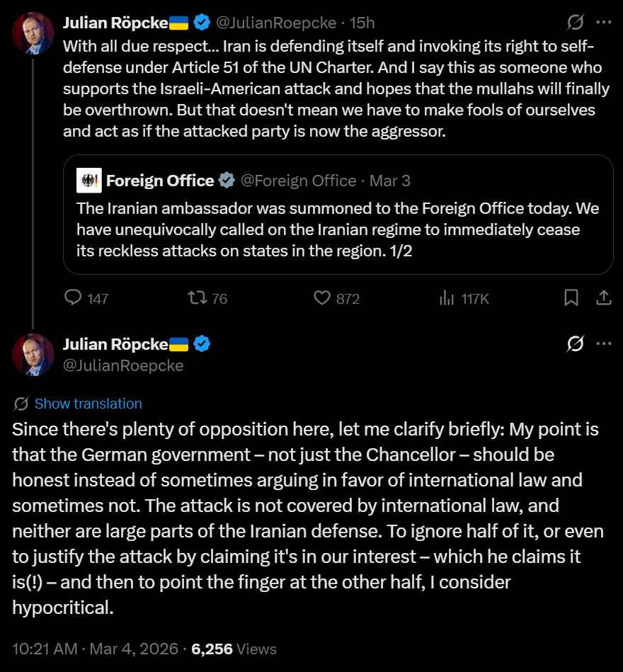The image size is (623, 672).
Task: Click the 15h timestamp of the first tweet
Action: pos(362,23)
